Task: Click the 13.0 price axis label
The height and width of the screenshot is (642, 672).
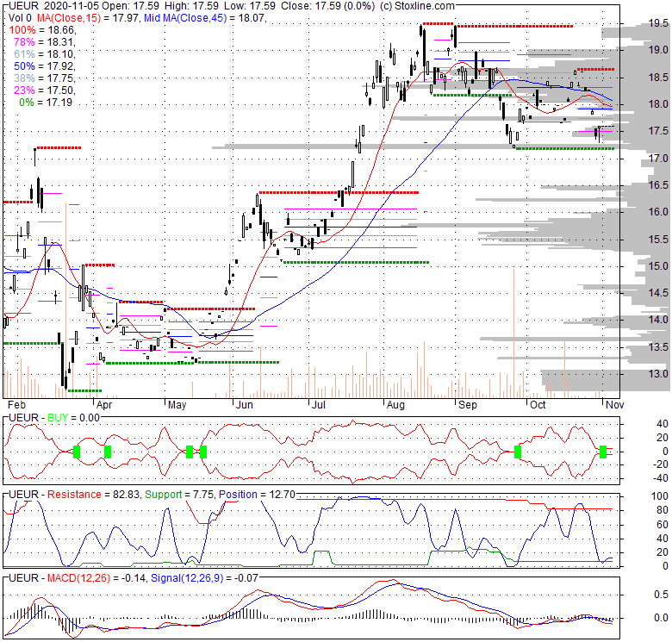Action: coord(658,374)
